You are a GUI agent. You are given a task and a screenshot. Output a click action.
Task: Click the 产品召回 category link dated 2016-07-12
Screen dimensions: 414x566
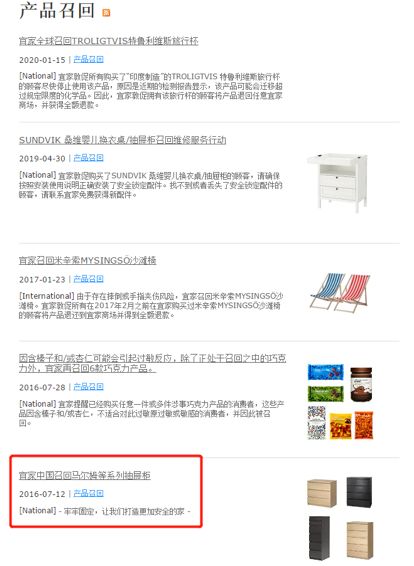click(88, 493)
